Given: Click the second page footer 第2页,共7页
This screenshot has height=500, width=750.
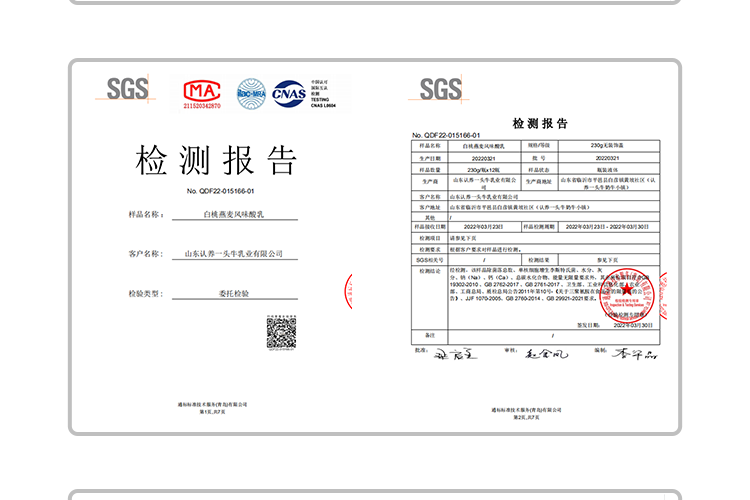Looking at the screenshot, I should (526, 418).
